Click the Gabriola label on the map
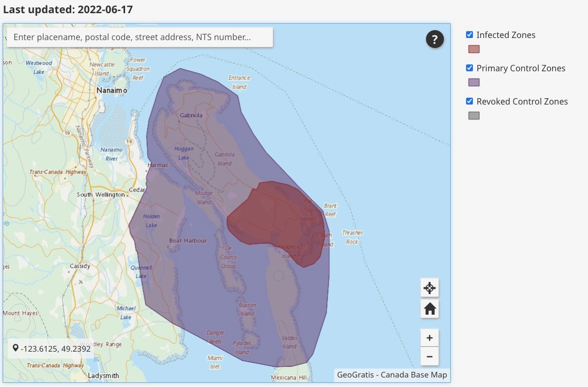Viewport: 588px width, 387px height. pos(191,115)
